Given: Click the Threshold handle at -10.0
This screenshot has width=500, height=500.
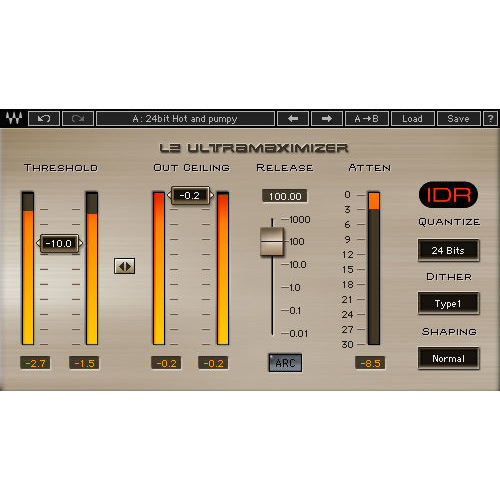Looking at the screenshot, I should [59, 243].
